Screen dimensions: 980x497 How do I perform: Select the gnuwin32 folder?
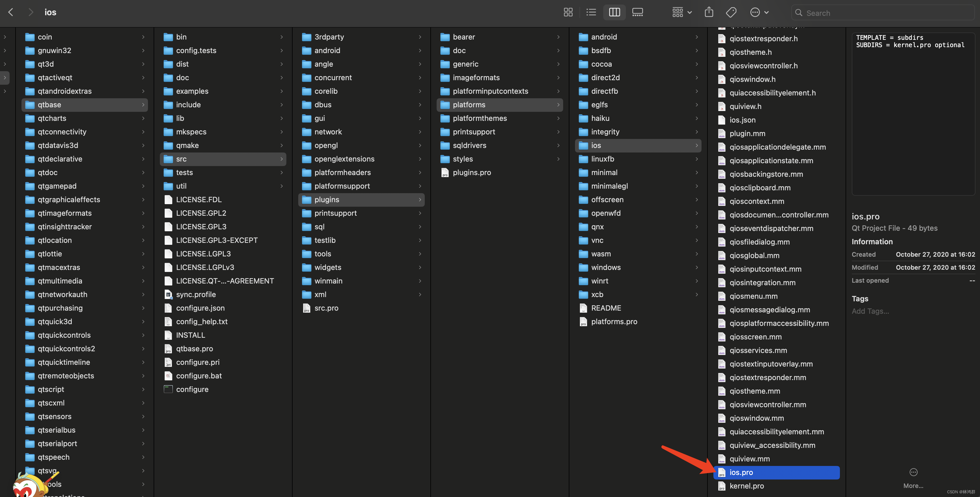(x=84, y=51)
